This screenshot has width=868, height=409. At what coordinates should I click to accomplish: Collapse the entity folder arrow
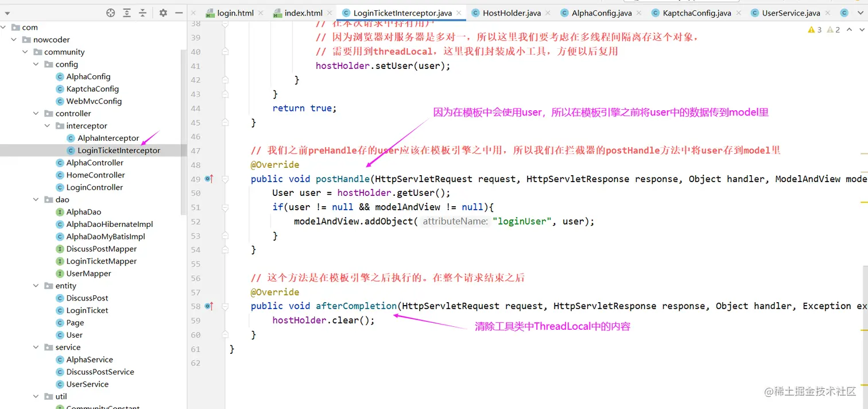point(36,285)
